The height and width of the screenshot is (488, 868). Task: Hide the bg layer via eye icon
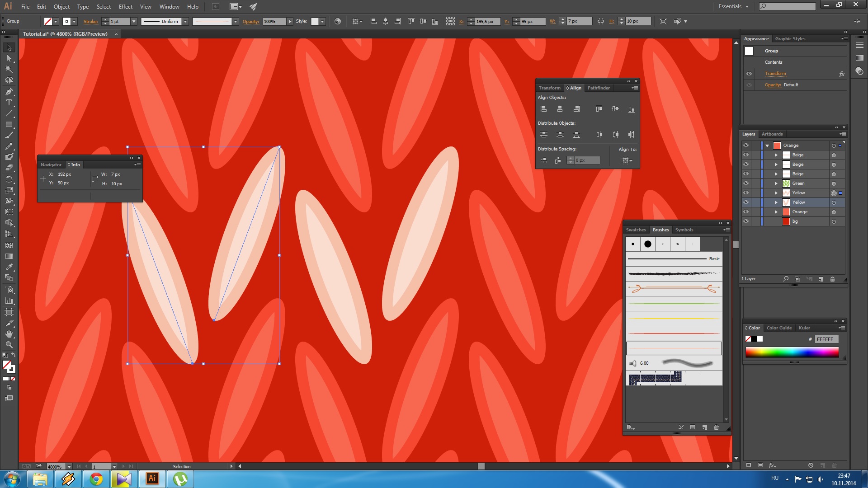coord(746,221)
